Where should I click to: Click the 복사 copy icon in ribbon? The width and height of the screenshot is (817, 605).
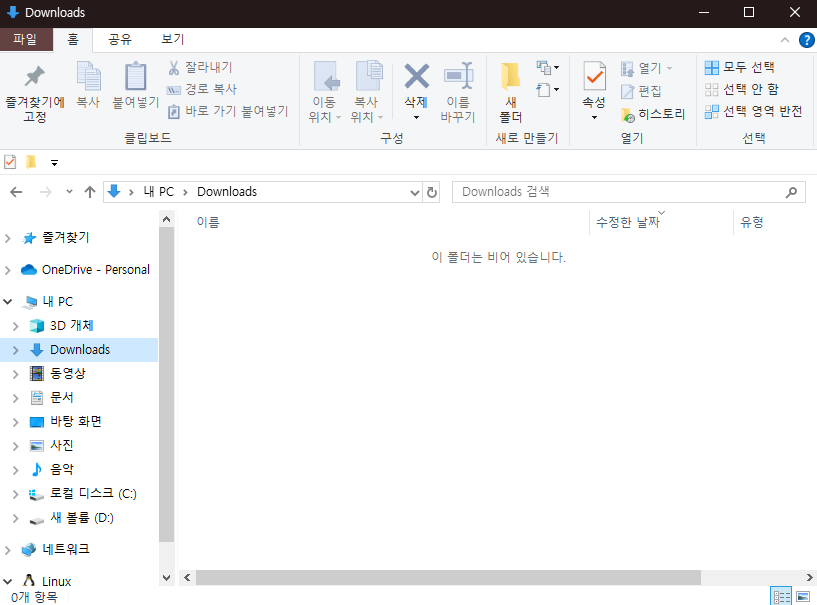tap(89, 76)
